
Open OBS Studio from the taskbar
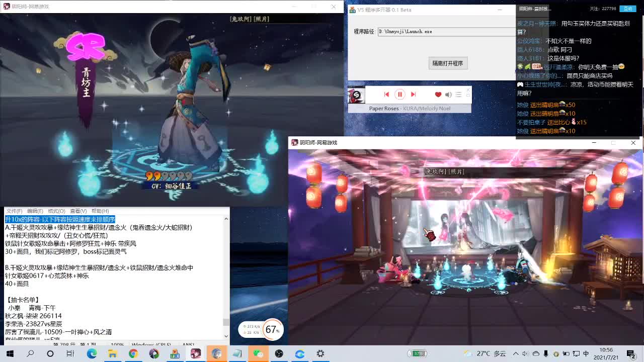tap(279, 353)
